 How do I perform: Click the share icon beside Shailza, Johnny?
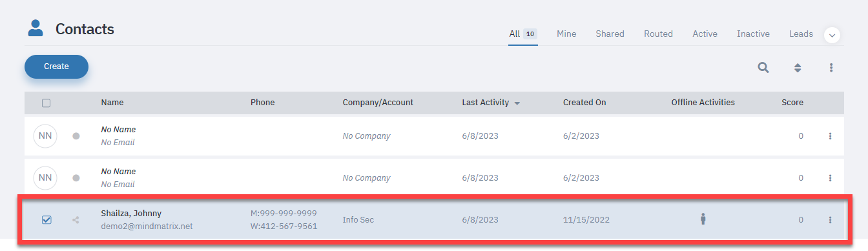76,220
